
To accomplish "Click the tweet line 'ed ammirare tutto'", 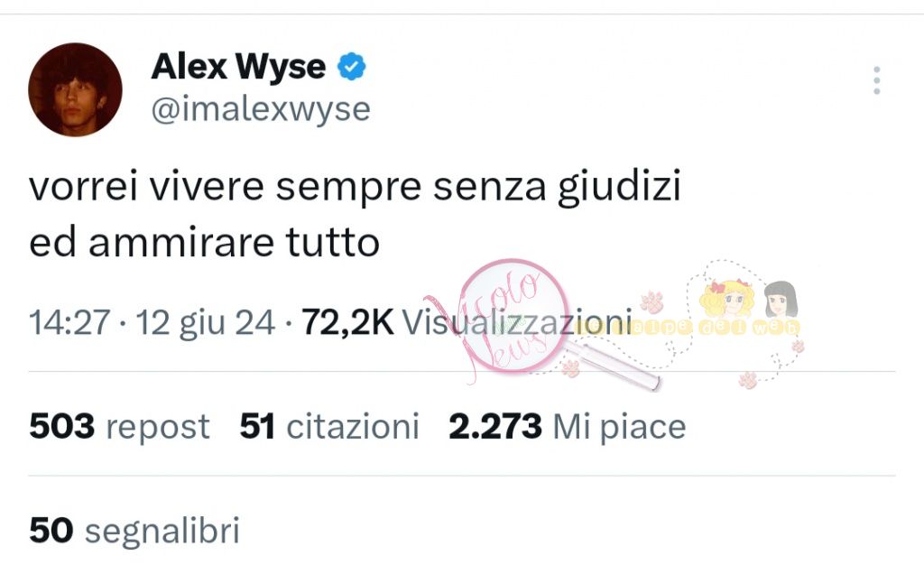I will (x=204, y=242).
